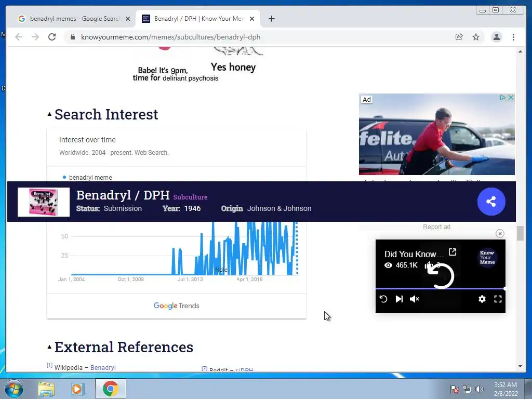Select the Benadryl / DPH Know Your Meme tab
Image resolution: width=532 pixels, height=399 pixels.
click(x=198, y=19)
